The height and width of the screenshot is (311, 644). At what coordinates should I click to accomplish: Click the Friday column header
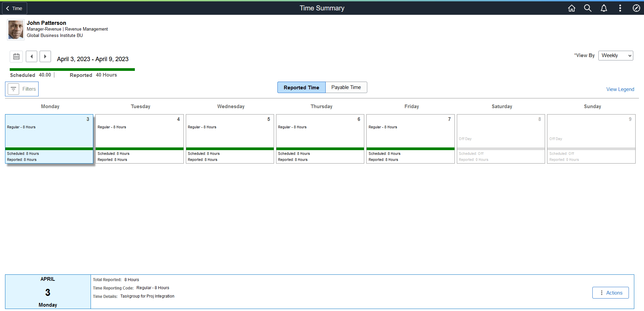[x=412, y=106]
